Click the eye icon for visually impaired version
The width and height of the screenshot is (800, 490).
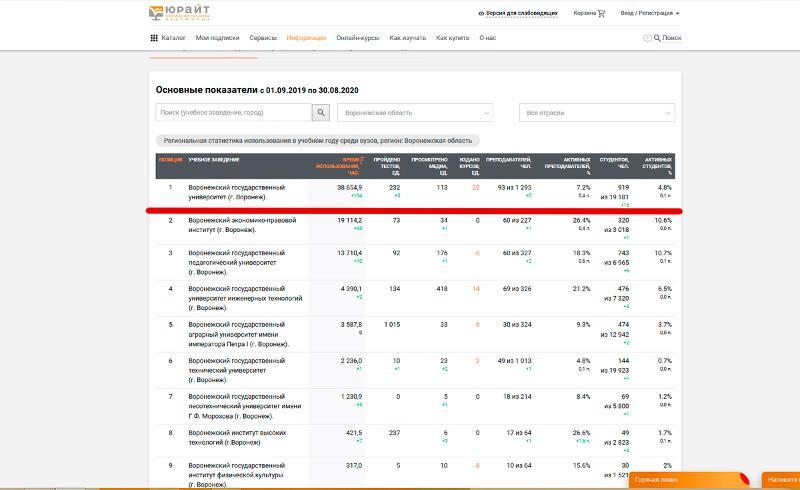482,14
